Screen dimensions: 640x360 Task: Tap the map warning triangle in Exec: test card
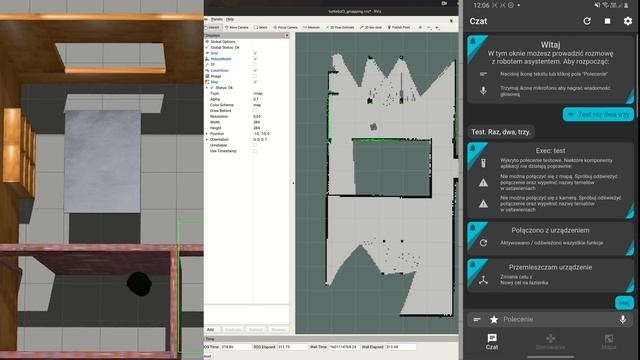pyautogui.click(x=483, y=182)
